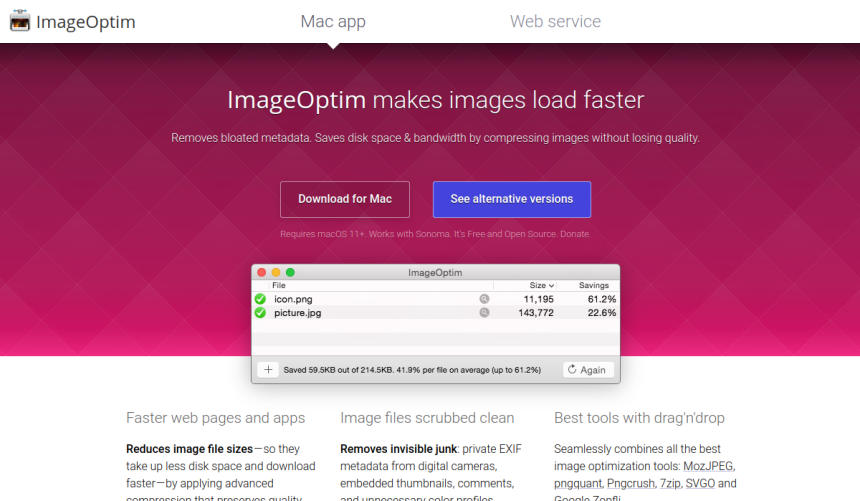Click the red close dot in ImageOptim window
Image resolution: width=860 pixels, height=501 pixels.
262,273
